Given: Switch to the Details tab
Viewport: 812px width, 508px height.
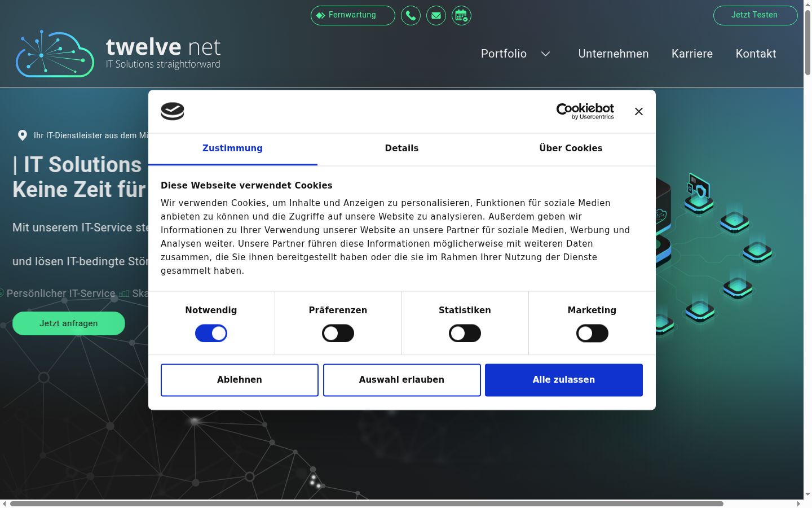Looking at the screenshot, I should click(x=401, y=148).
